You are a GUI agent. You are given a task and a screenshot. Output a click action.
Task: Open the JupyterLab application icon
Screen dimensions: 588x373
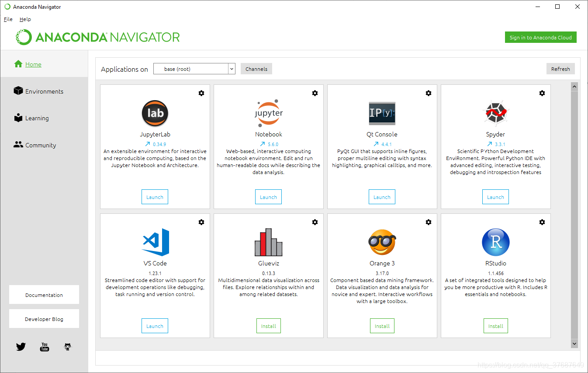[x=155, y=113]
